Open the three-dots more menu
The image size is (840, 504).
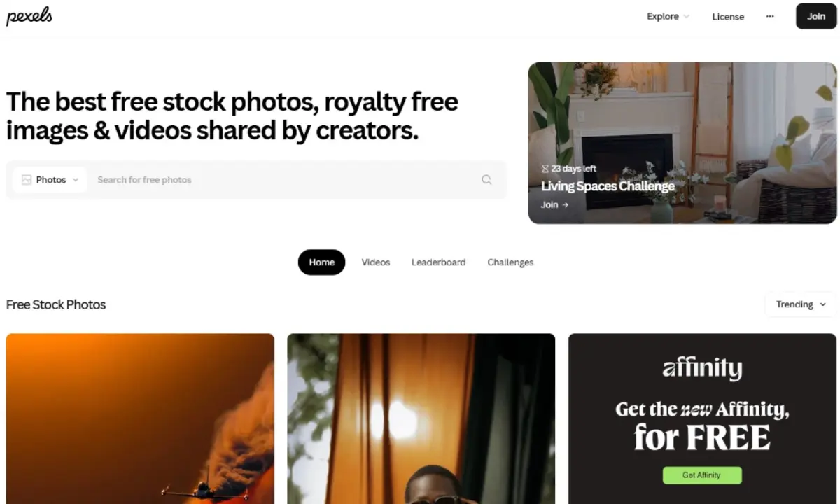click(770, 16)
